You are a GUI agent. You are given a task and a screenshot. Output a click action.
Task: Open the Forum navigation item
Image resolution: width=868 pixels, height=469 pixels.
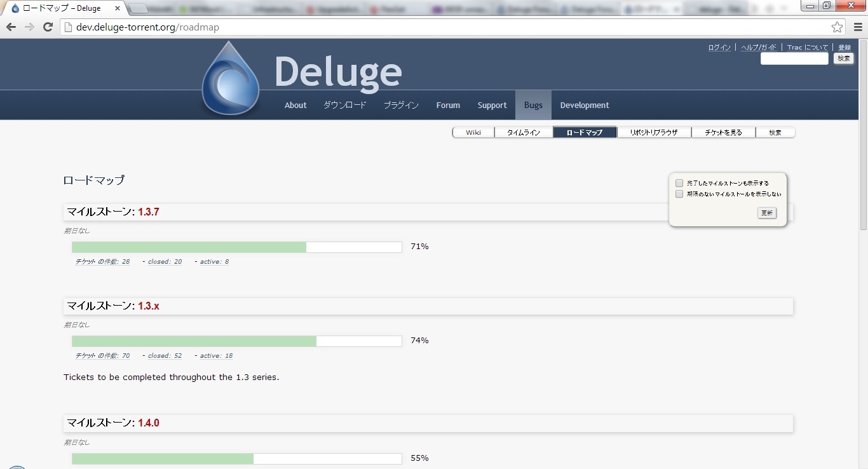coord(448,105)
